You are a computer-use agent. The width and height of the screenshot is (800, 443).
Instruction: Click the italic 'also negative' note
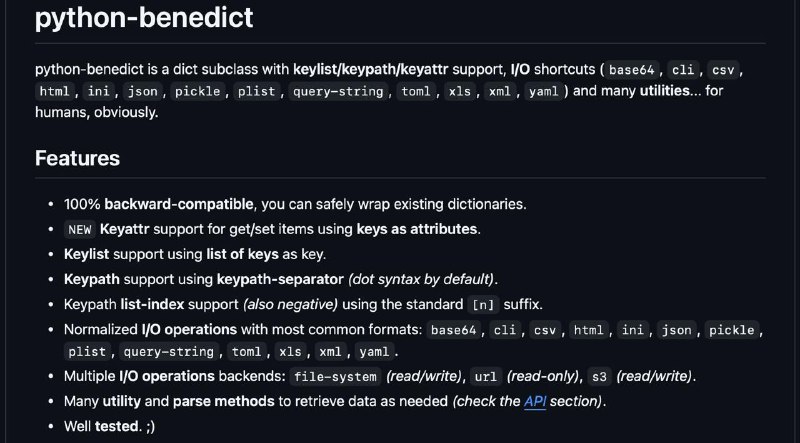(x=290, y=304)
